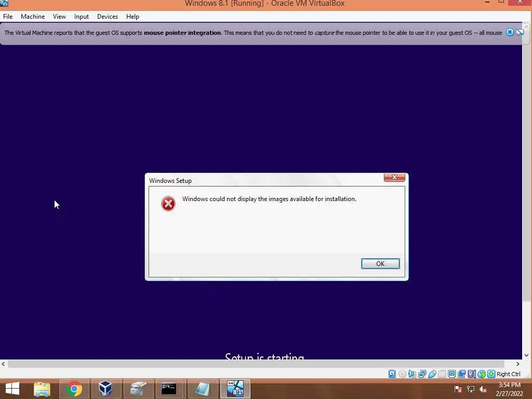
Task: Open the clock showing 3:54 PM
Action: (509, 389)
